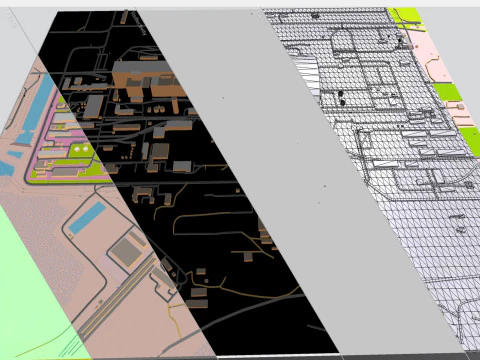Click the blue rectangular basin inside the looped road
The image size is (480, 360).
coord(87,218)
